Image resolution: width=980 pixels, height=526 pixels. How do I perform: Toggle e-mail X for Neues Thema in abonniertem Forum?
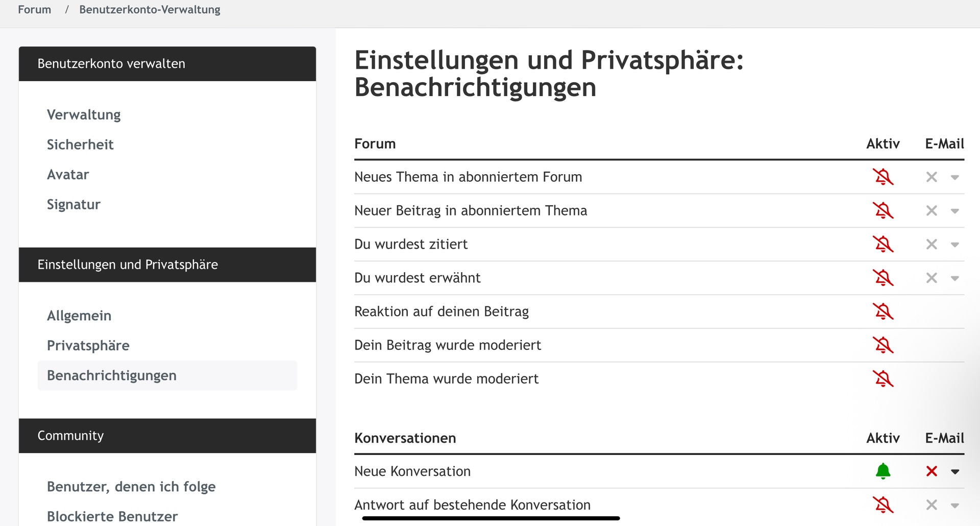coord(932,177)
